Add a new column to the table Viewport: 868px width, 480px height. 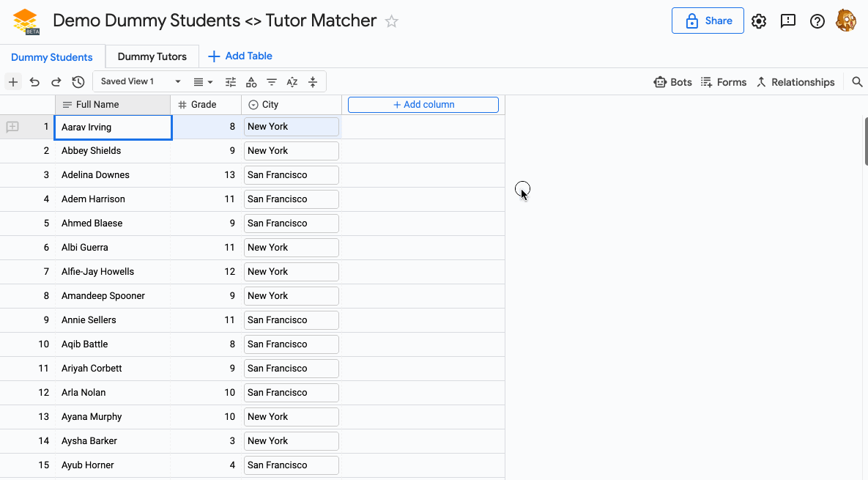[x=423, y=104]
